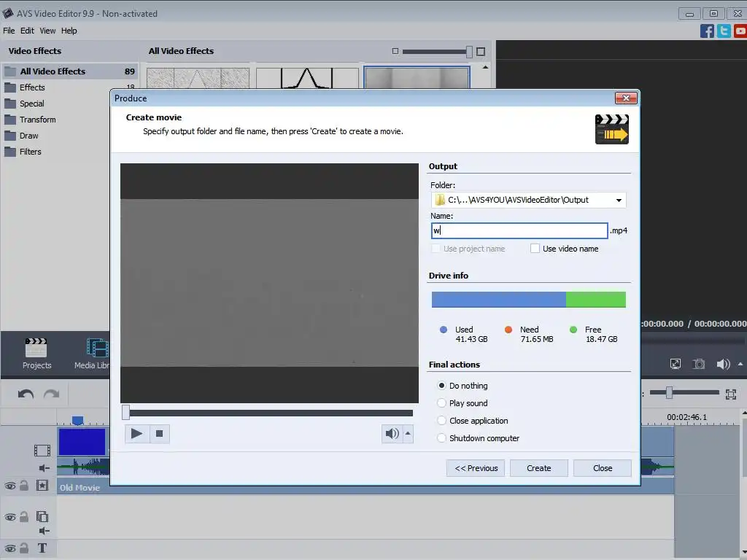The height and width of the screenshot is (560, 747).
Task: Click the << Previous button
Action: pos(476,468)
